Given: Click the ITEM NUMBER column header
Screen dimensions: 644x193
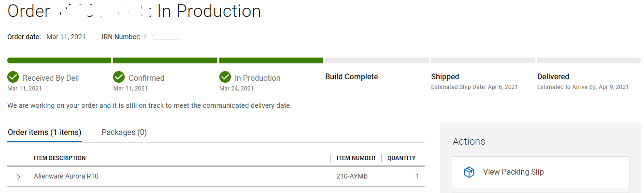Looking at the screenshot, I should click(356, 158).
